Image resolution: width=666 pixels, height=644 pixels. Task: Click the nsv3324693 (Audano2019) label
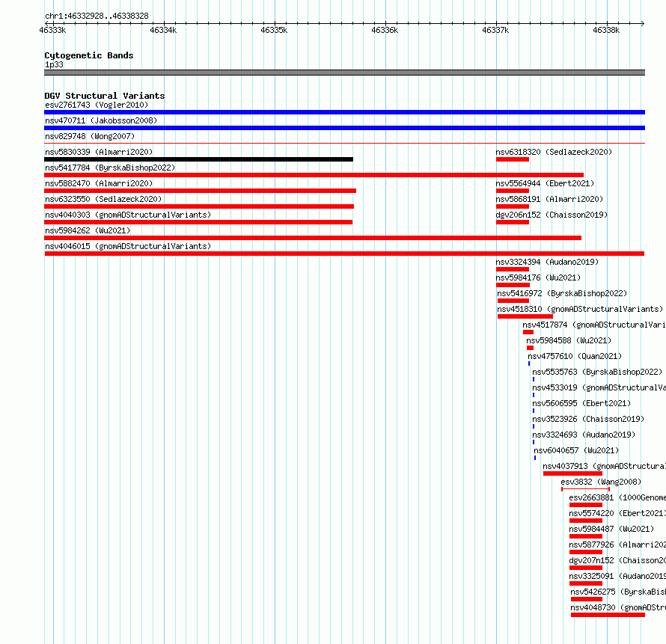pos(584,435)
